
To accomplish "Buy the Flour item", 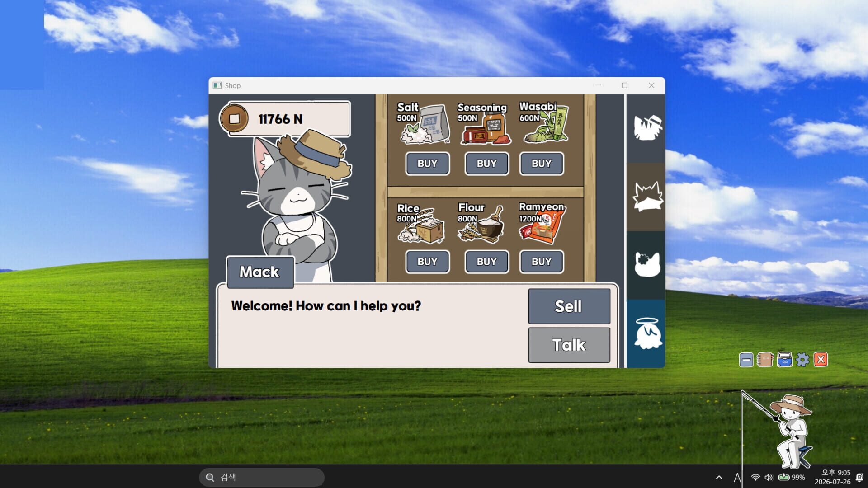I will tap(486, 262).
